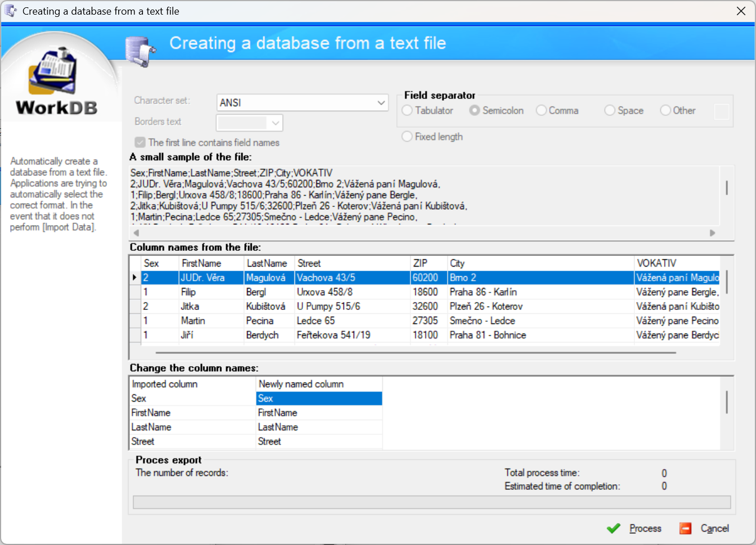Select the Tabulator field separator

tap(407, 111)
